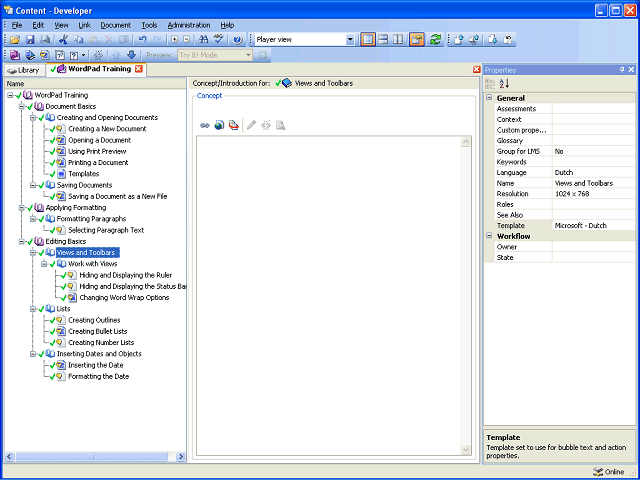Screen dimensions: 640x480
Task: Collapse the Lists tree node
Action: coord(33,309)
